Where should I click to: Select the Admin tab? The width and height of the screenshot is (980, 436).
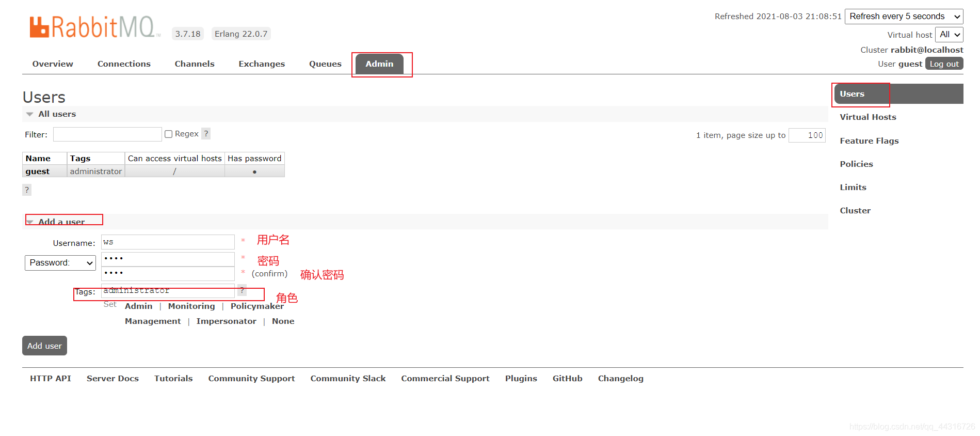[379, 64]
